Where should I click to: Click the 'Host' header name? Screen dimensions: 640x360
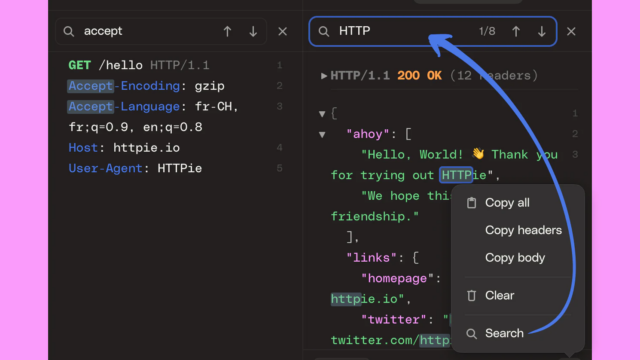tap(83, 148)
